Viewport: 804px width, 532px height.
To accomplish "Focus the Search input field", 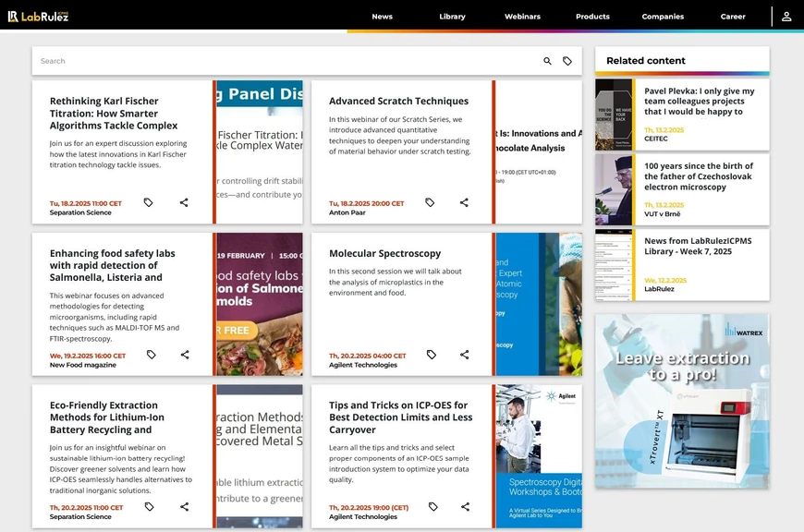I will pyautogui.click(x=287, y=61).
